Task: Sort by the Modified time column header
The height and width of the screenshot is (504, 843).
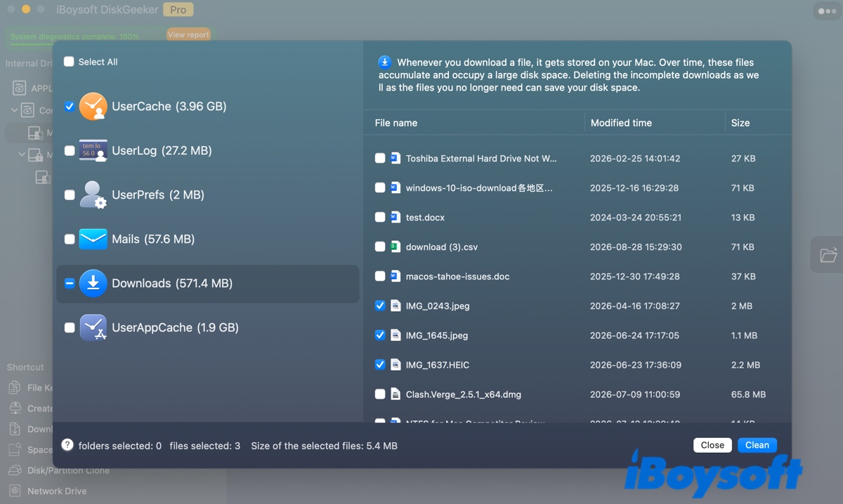Action: pyautogui.click(x=621, y=123)
